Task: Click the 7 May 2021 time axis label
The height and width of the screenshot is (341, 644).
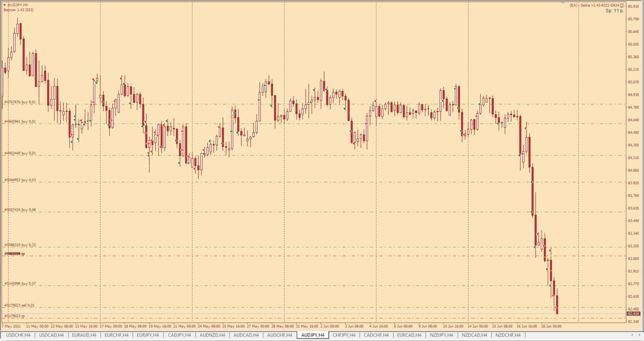Action: (11, 327)
